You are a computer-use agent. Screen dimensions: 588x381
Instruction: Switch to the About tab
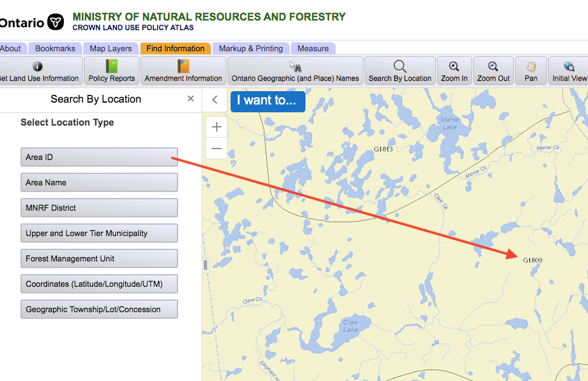click(12, 48)
